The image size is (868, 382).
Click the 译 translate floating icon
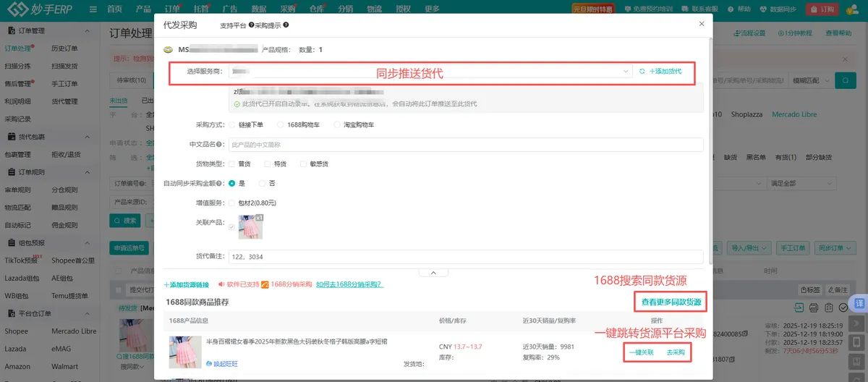click(859, 303)
